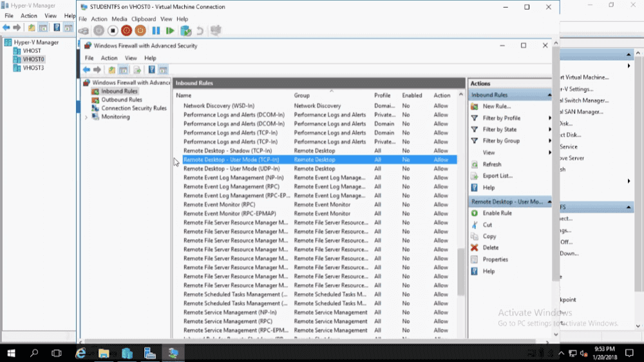The height and width of the screenshot is (362, 644).
Task: Open the View submenu arrow in Actions
Action: tap(549, 153)
